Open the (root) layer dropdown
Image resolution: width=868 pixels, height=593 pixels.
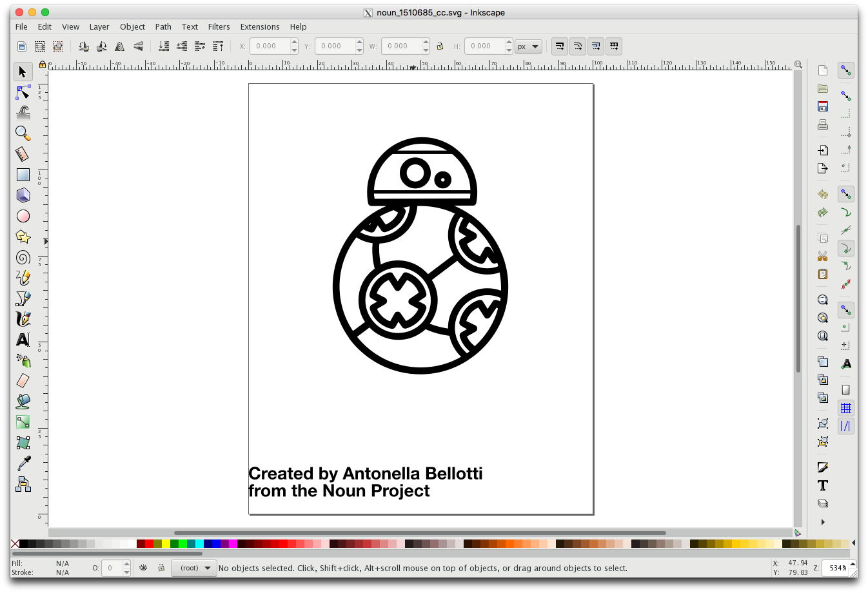pos(194,568)
